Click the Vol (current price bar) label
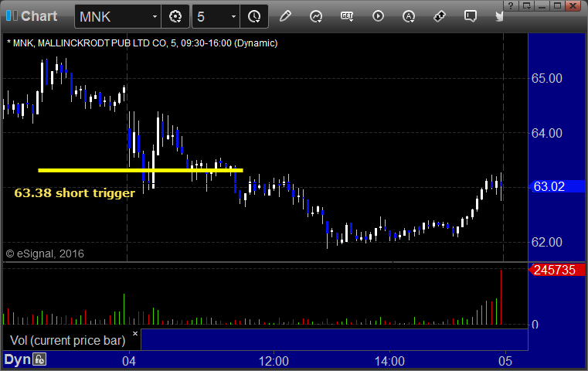This screenshot has width=588, height=371. pyautogui.click(x=67, y=340)
